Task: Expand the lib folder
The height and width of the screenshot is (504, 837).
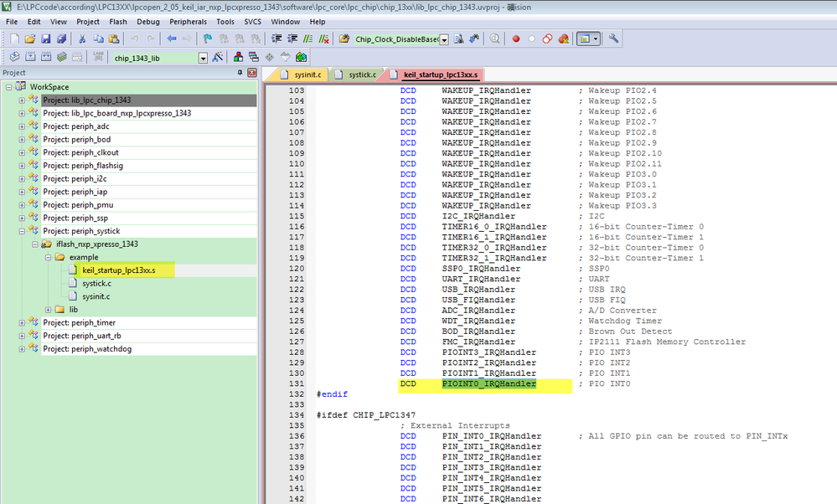Action: coord(48,310)
